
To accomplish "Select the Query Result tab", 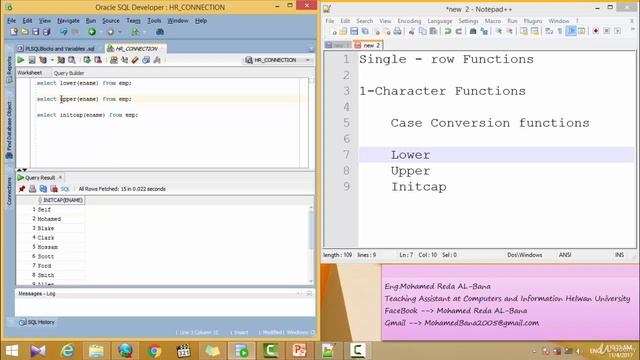I will point(40,178).
